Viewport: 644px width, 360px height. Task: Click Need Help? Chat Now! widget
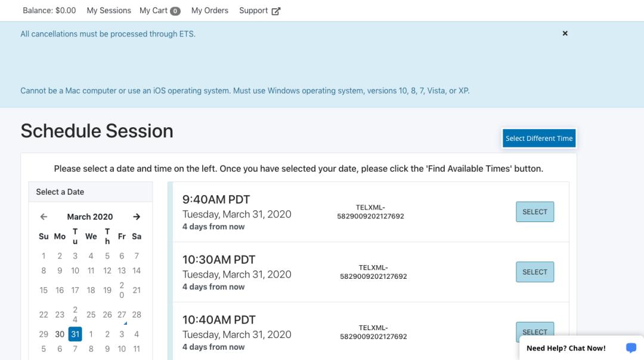(x=566, y=348)
